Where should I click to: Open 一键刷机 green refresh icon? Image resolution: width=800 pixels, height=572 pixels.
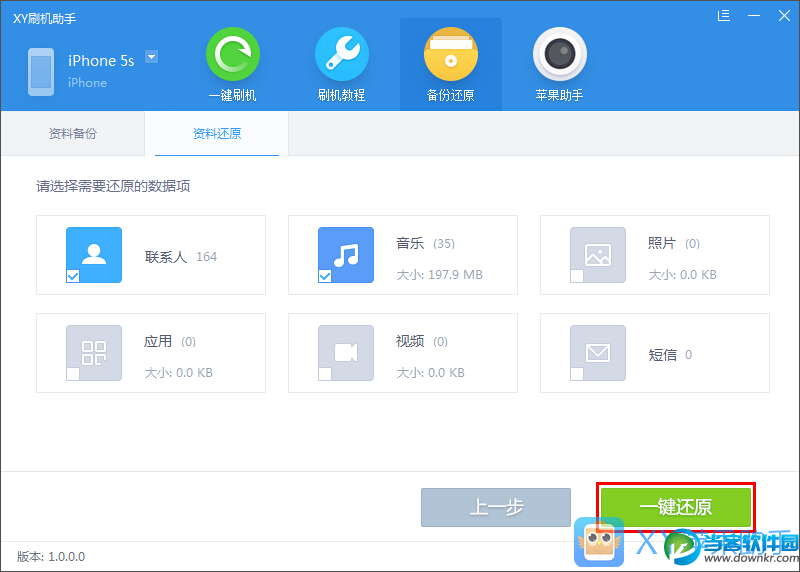pyautogui.click(x=233, y=54)
